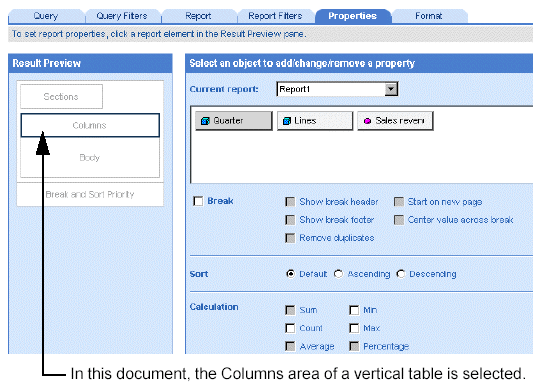Click the Report1 combo box field
This screenshot has height=388, width=542.
coord(337,89)
